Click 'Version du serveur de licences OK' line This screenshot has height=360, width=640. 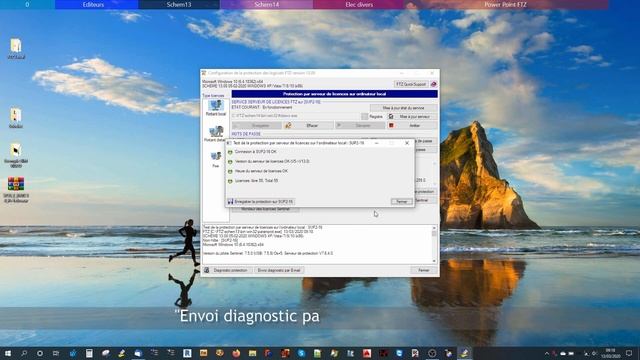pyautogui.click(x=272, y=162)
